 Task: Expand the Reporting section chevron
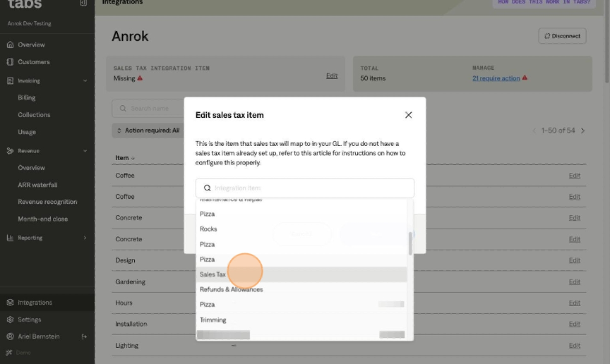[85, 238]
